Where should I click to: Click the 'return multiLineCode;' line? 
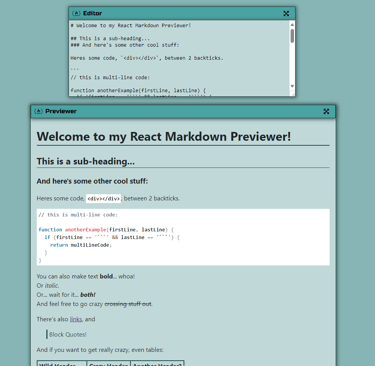[x=81, y=245]
